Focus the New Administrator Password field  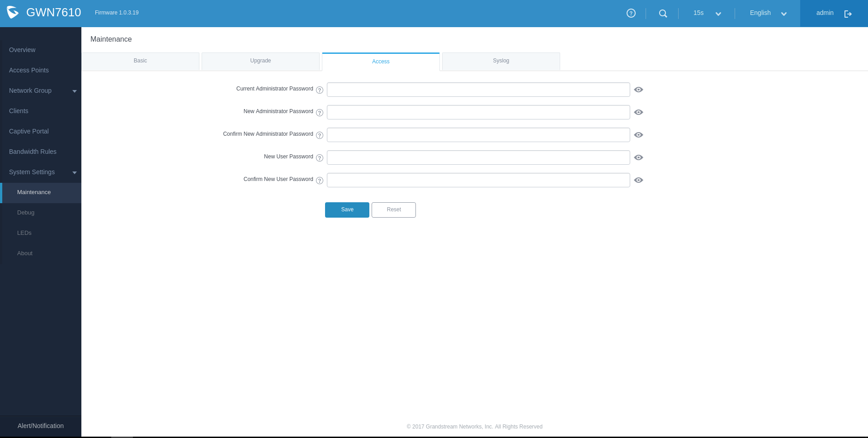click(x=478, y=112)
